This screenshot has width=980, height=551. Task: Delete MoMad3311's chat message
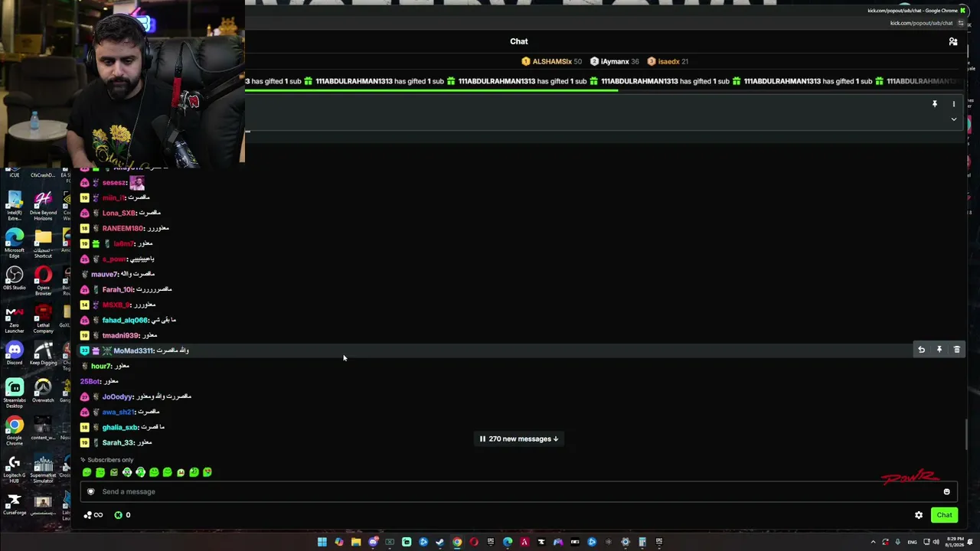957,350
